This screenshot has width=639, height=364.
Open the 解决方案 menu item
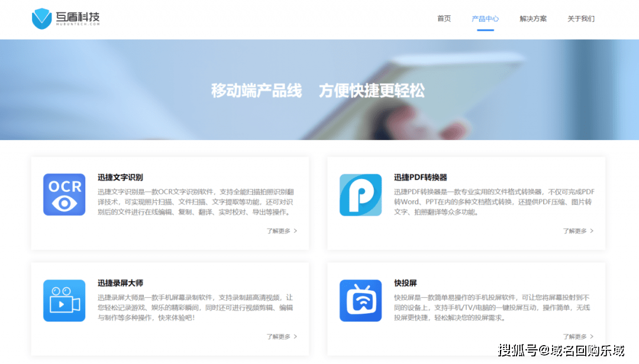tap(533, 19)
